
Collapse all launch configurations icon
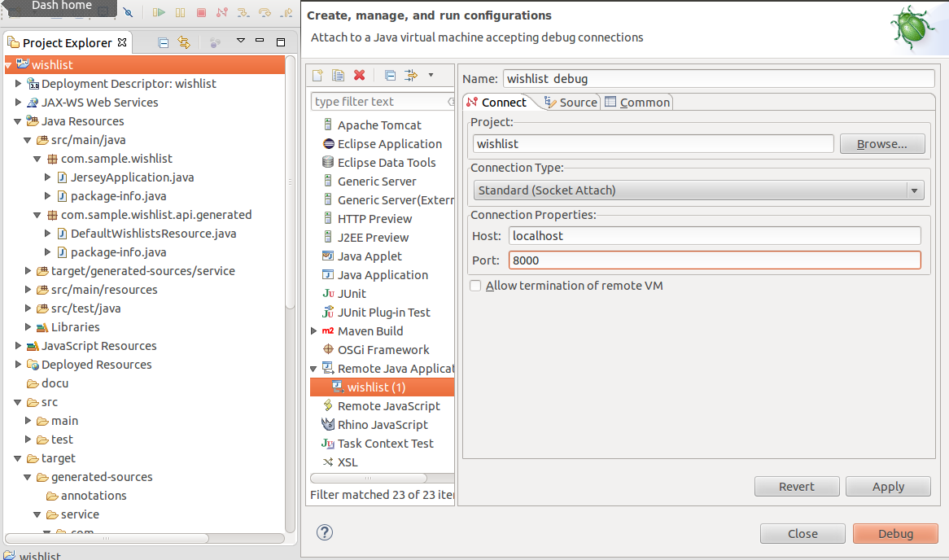coord(391,75)
